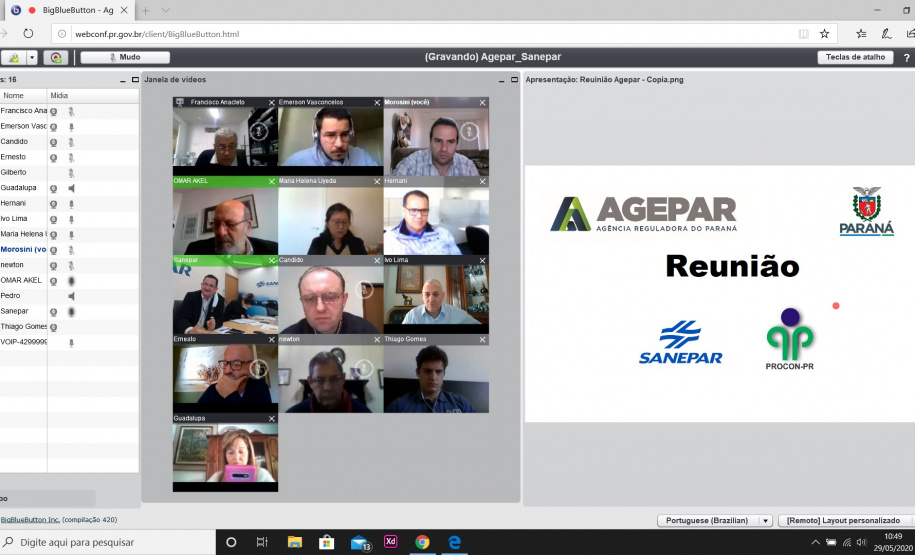Close newton video tile
This screenshot has width=915, height=555.
click(377, 340)
